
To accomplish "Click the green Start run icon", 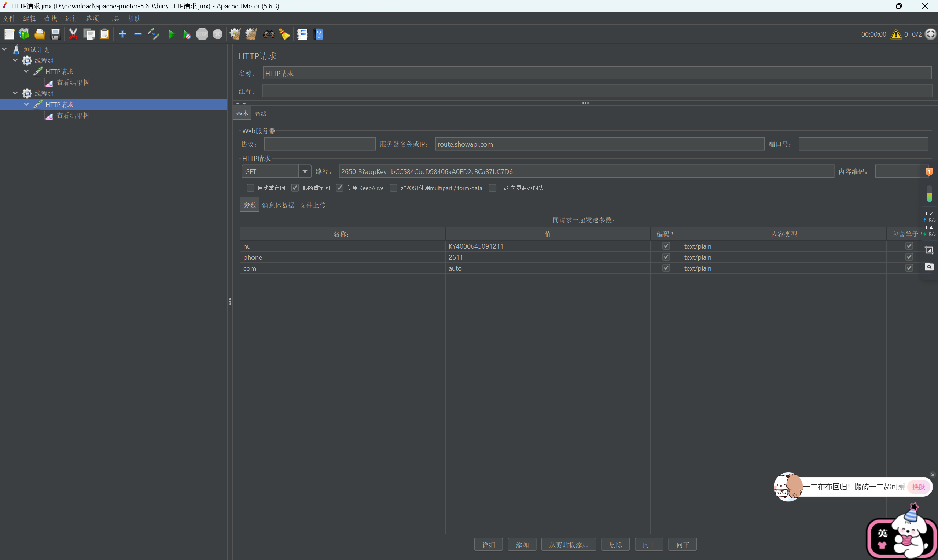I will click(x=171, y=34).
